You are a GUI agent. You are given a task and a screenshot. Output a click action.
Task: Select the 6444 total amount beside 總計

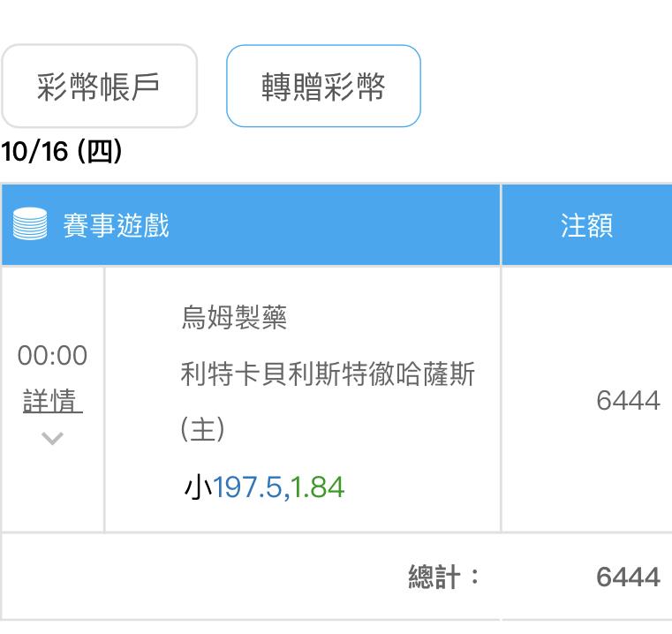(x=628, y=577)
